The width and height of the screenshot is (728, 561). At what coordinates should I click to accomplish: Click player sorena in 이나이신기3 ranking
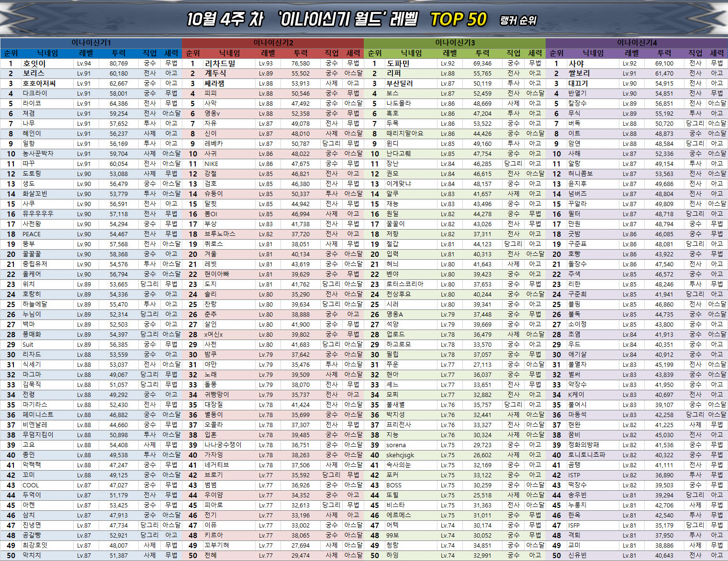pos(396,445)
